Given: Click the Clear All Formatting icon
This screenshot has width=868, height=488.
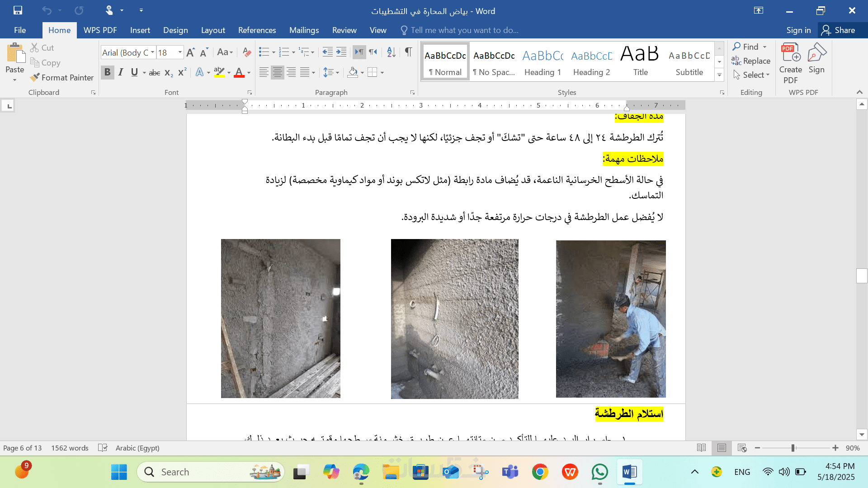Looking at the screenshot, I should click(246, 52).
